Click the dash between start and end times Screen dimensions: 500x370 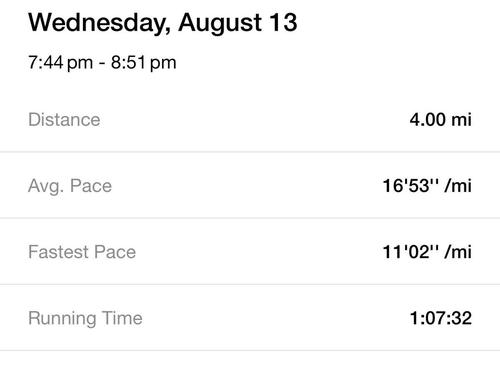click(102, 63)
